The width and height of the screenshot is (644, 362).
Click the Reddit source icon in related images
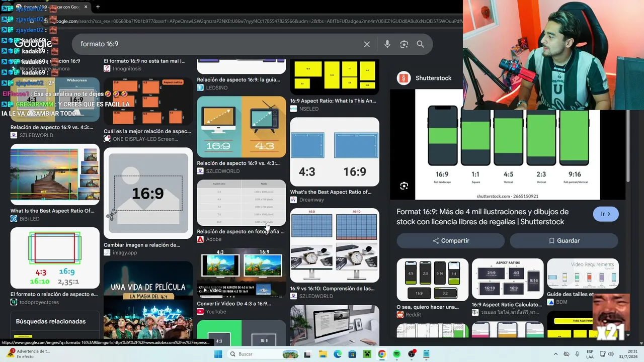coord(400,315)
